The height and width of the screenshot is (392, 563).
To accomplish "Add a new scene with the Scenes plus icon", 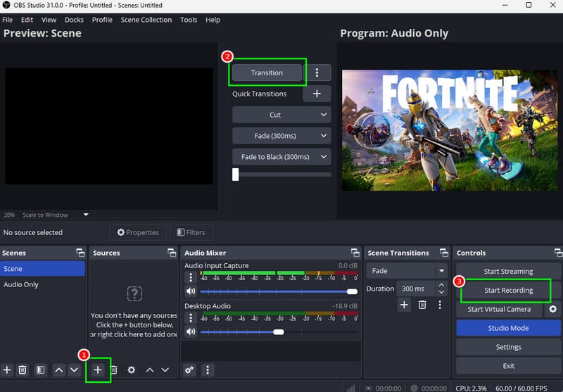I will (7, 369).
